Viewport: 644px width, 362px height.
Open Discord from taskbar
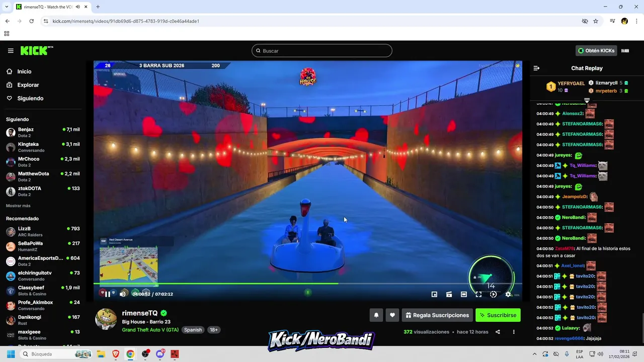click(160, 354)
